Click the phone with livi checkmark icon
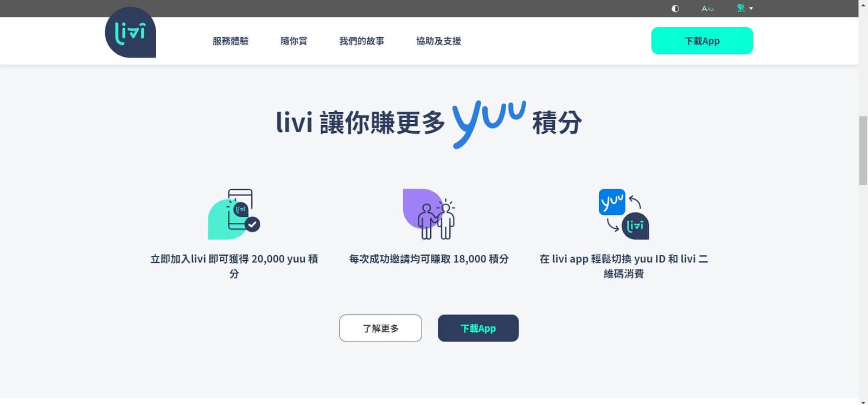 coord(234,214)
